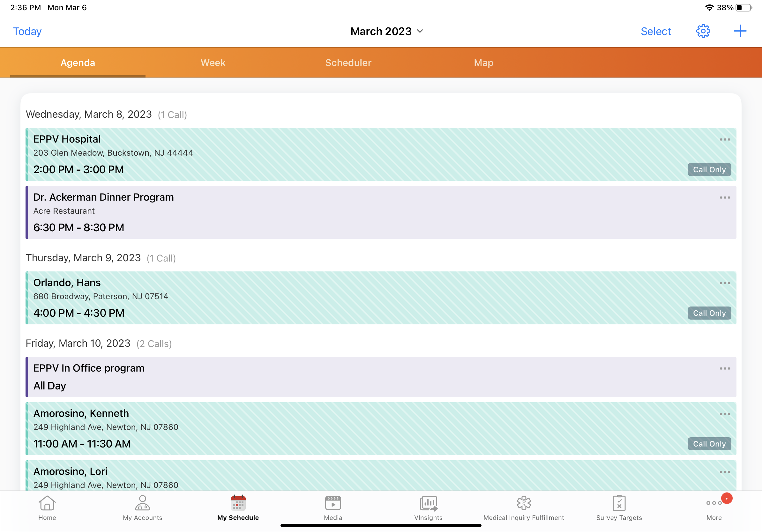Open the More menu with notification badge
The image size is (762, 532).
[x=714, y=507]
